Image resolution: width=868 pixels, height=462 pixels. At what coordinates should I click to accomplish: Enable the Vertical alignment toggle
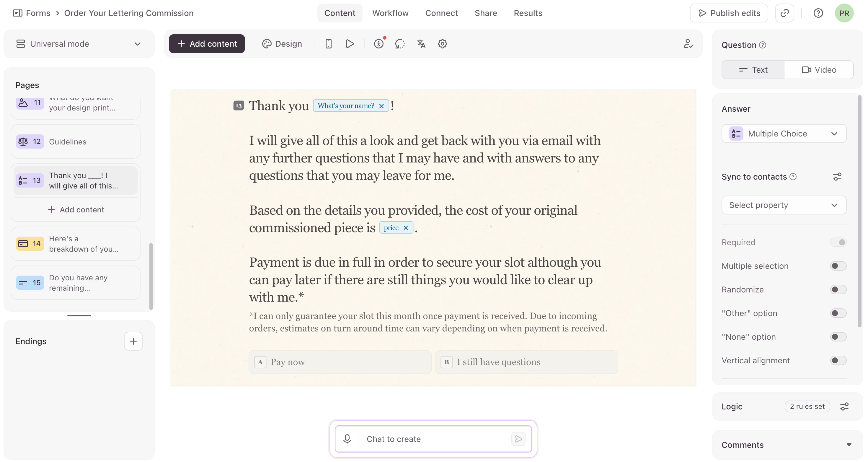(838, 360)
